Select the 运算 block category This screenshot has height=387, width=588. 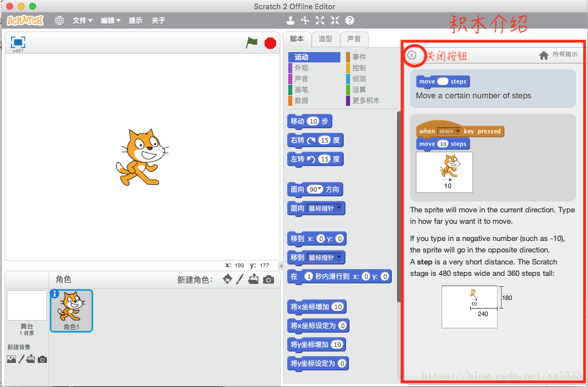click(x=370, y=90)
